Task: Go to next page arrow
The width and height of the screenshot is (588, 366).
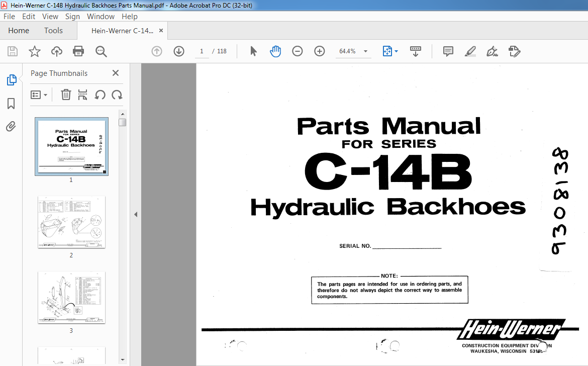Action: (x=179, y=51)
